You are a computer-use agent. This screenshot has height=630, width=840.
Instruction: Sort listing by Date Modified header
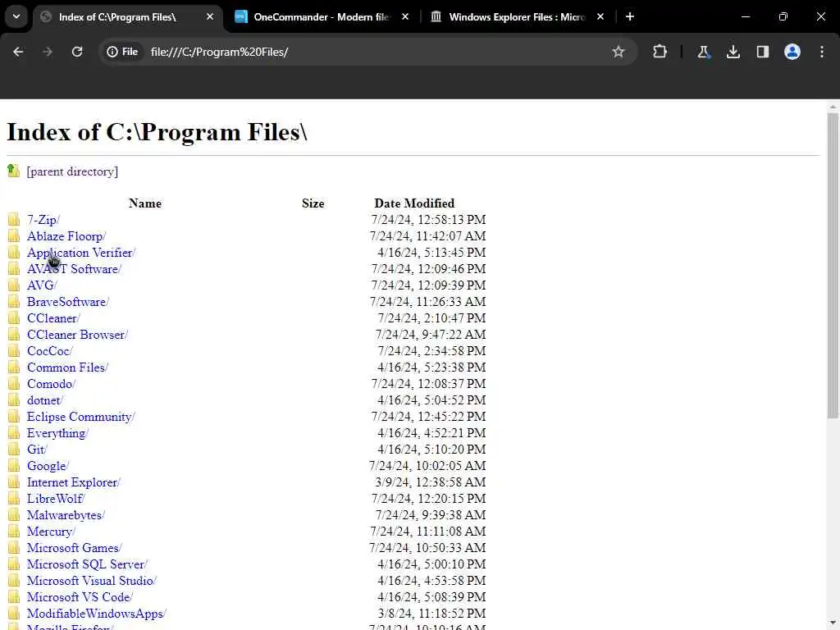[x=414, y=203]
